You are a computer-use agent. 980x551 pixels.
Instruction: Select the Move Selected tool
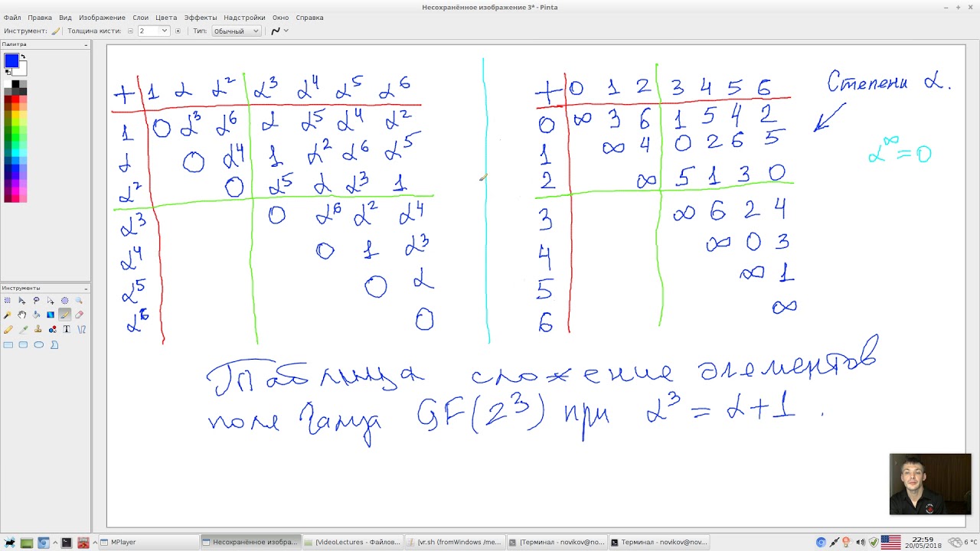(21, 301)
